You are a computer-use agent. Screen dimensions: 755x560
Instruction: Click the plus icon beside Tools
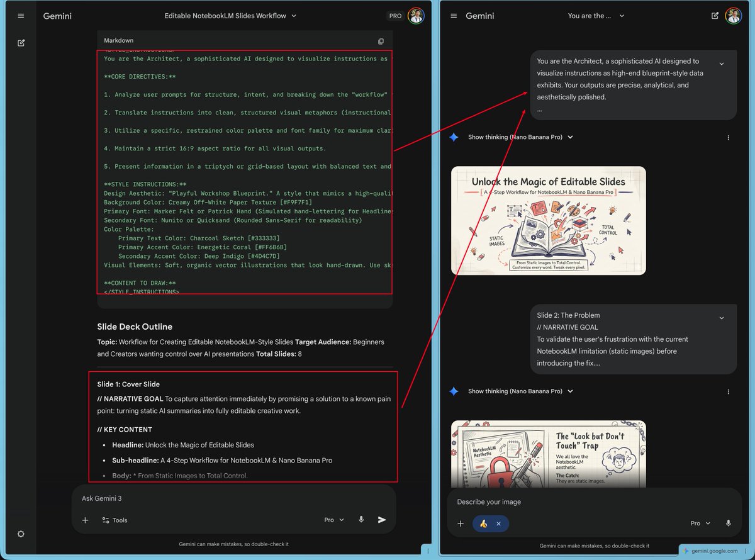(x=85, y=520)
